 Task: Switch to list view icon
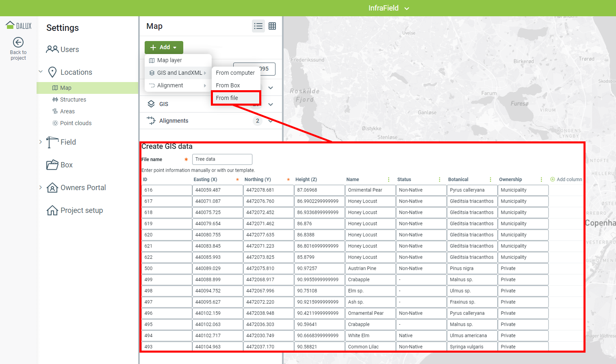point(258,26)
